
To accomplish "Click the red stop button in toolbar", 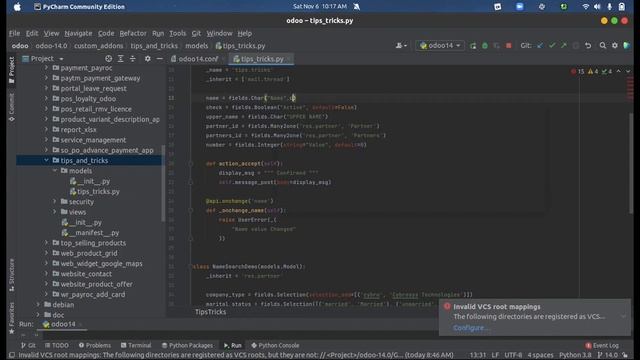I will 509,46.
